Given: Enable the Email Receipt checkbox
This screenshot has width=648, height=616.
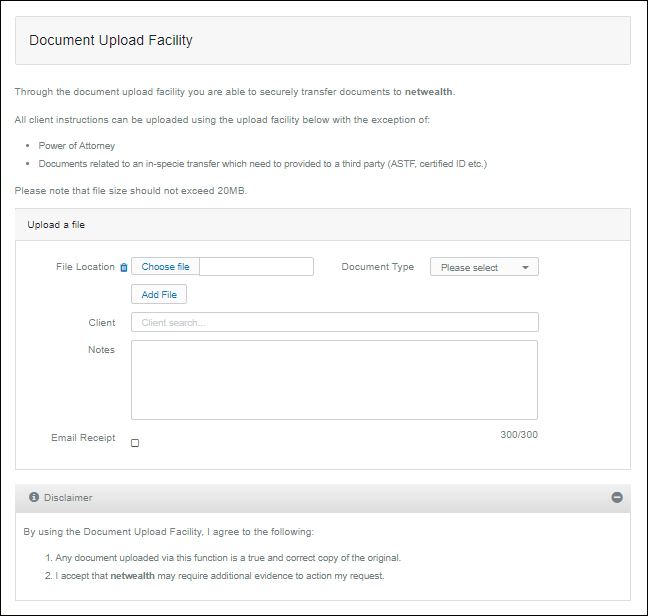Looking at the screenshot, I should (135, 443).
